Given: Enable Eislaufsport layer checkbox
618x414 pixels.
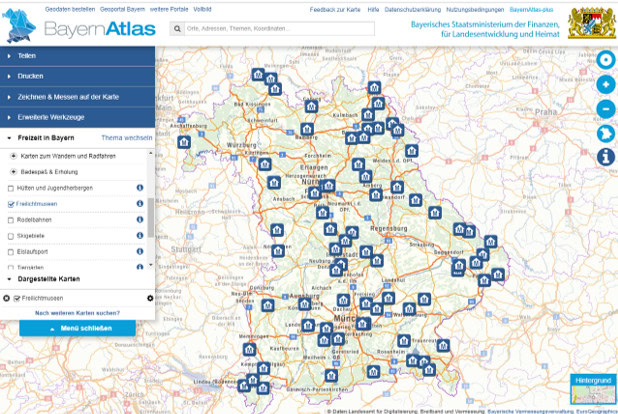Looking at the screenshot, I should point(11,252).
